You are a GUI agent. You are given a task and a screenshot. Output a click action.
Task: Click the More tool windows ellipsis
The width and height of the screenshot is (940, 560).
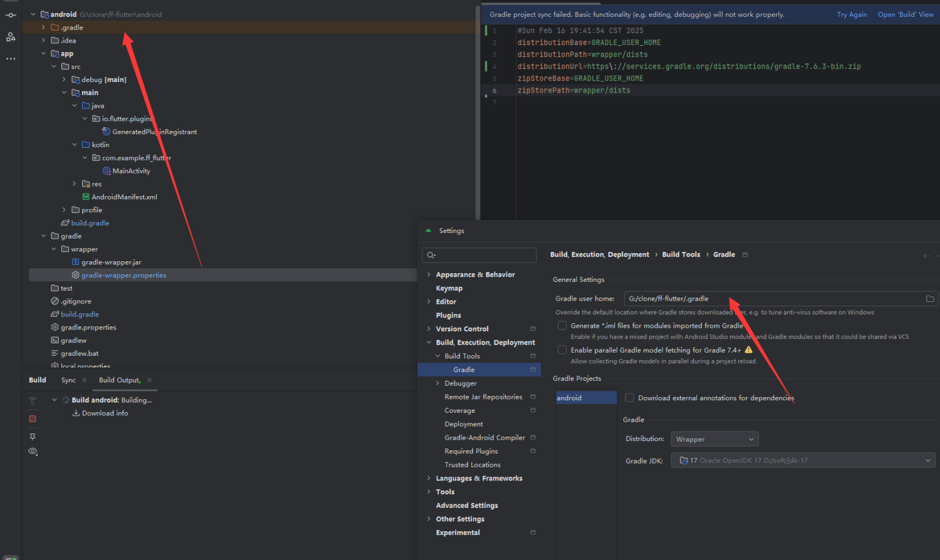pos(11,59)
